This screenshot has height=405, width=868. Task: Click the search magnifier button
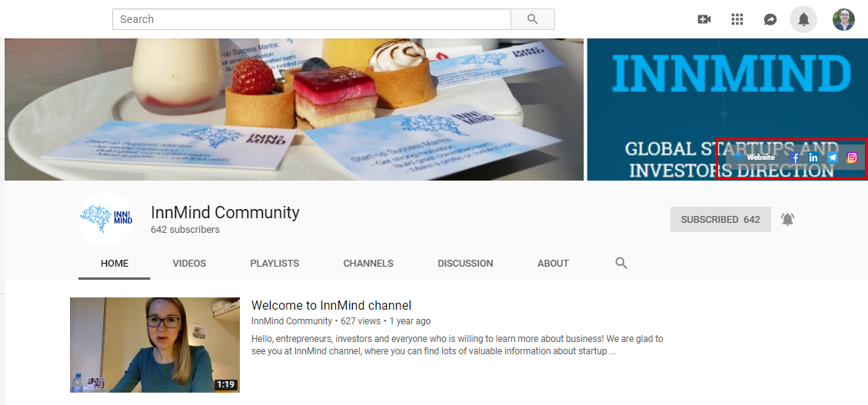533,19
